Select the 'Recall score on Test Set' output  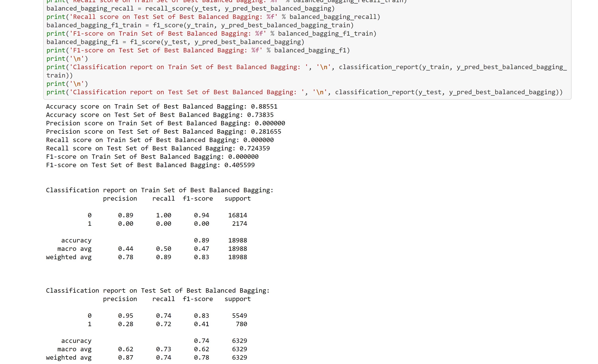pos(158,148)
